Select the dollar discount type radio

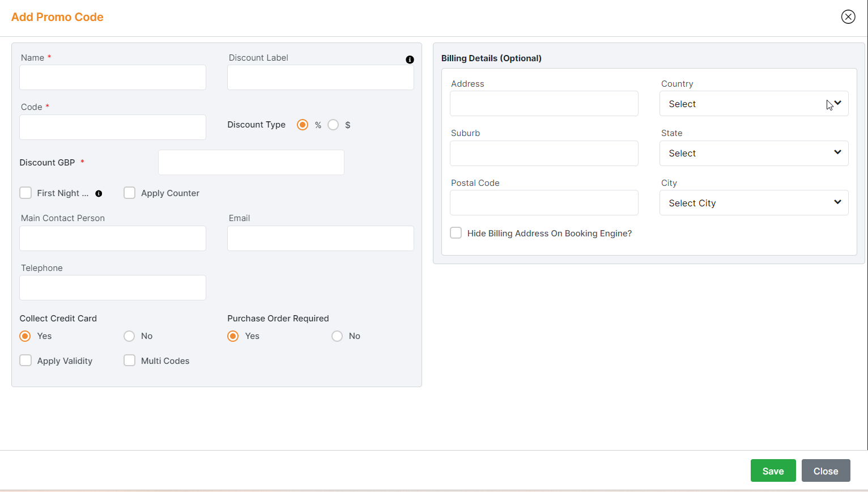(x=333, y=125)
